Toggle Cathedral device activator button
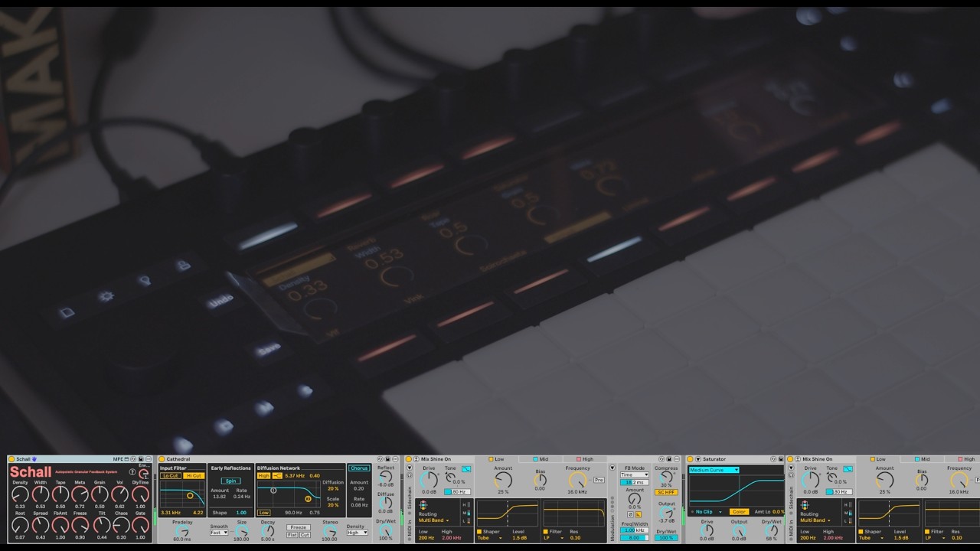 [162, 459]
